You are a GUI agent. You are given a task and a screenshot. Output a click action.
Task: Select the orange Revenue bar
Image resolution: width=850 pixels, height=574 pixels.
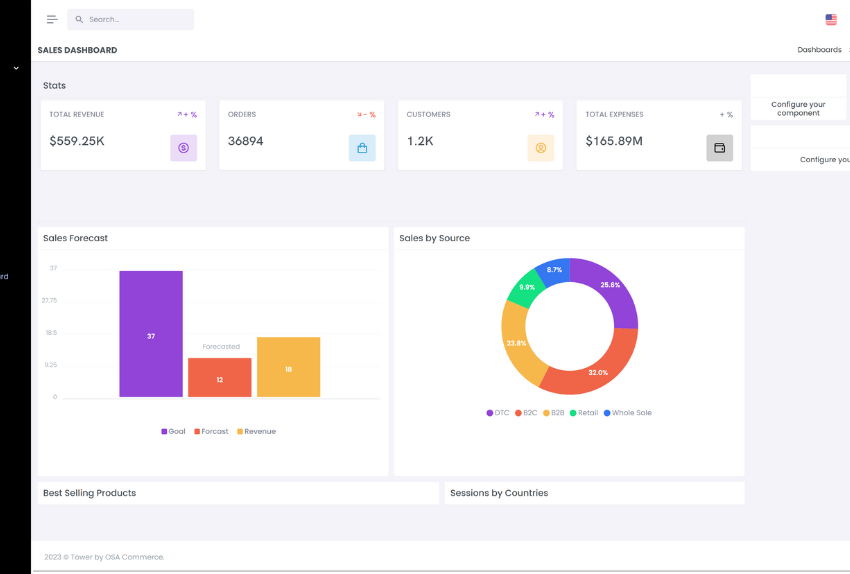(x=288, y=367)
